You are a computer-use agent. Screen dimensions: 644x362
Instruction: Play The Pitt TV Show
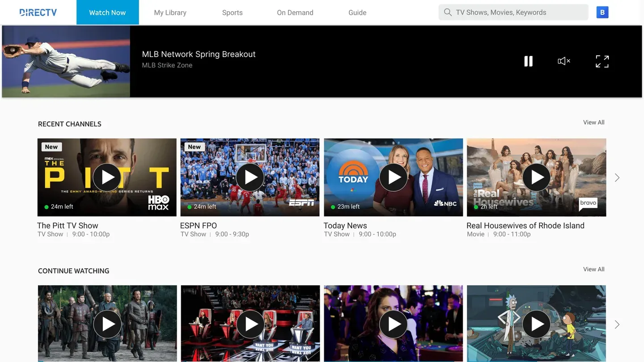pyautogui.click(x=107, y=177)
